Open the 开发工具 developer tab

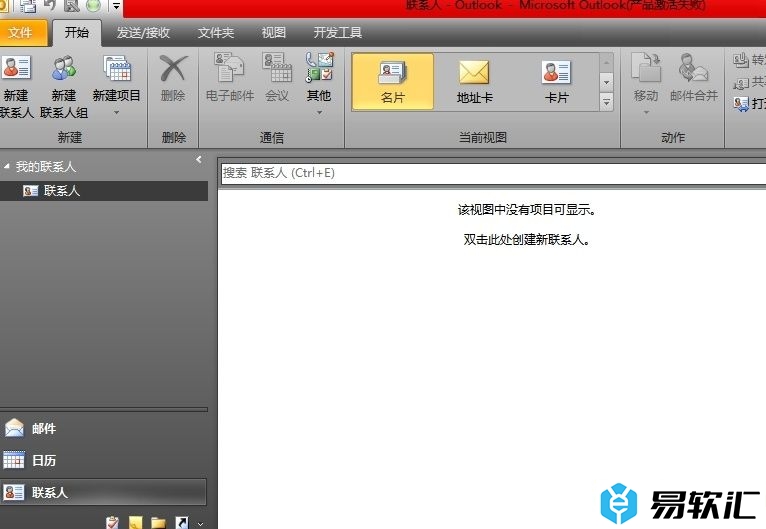[x=338, y=33]
